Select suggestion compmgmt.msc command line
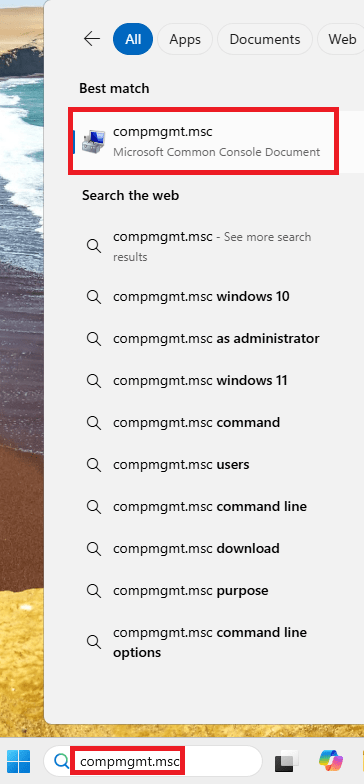Screen dimensions: 364x784 pos(210,506)
